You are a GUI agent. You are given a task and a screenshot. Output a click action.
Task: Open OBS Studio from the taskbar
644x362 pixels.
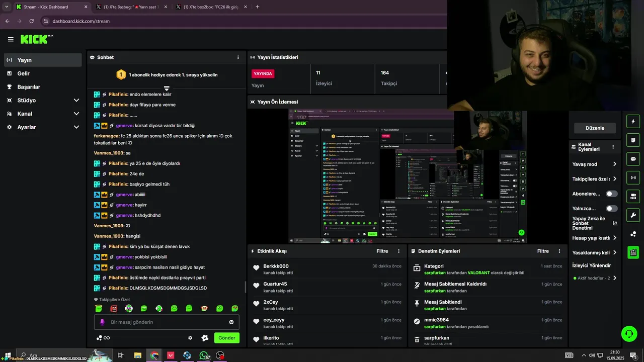click(x=220, y=355)
